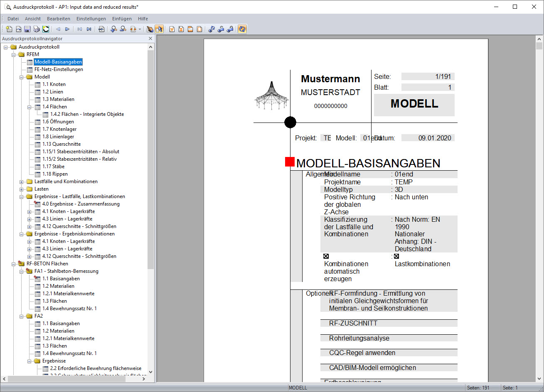This screenshot has width=544, height=392.
Task: Toggle the Kombinationen automatisch erzeugen checkbox
Action: pos(326,256)
